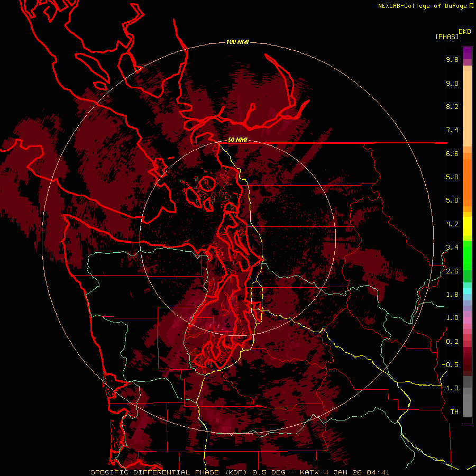Click the 9.8 value on color scale

pos(452,59)
